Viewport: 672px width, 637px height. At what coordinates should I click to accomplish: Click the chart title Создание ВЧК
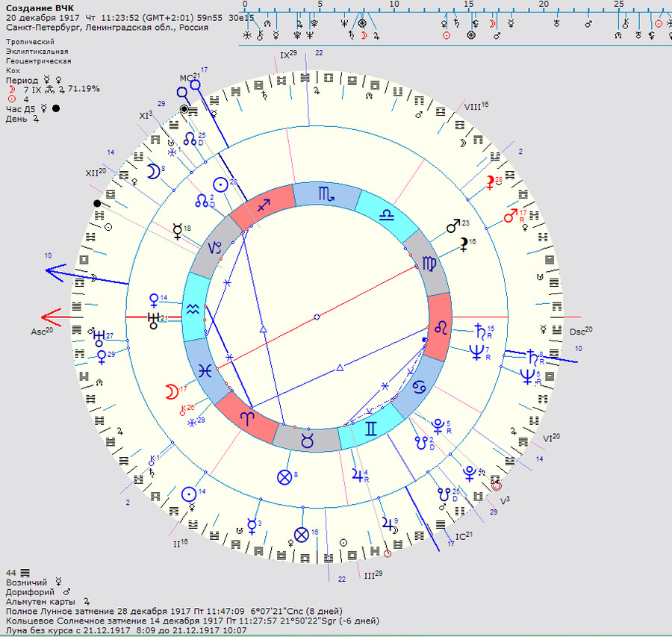[40, 8]
